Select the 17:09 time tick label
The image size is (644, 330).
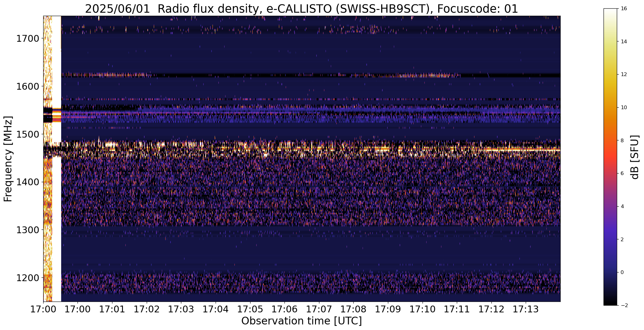[388, 309]
